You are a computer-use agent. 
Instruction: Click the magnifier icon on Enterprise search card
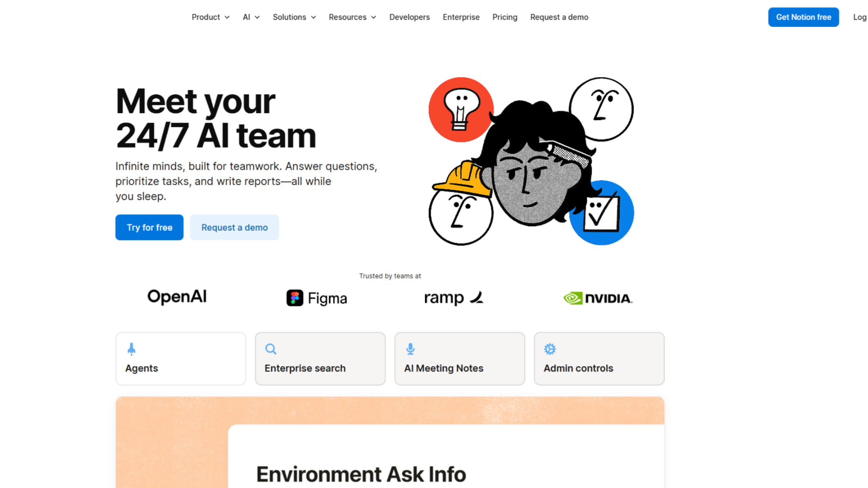[x=271, y=349]
